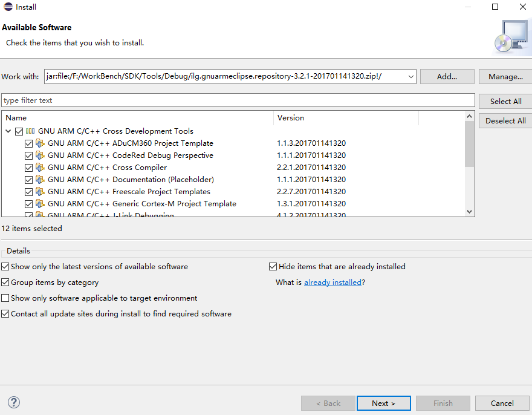532x415 pixels.
Task: Click the CodeRed Debug Perspective feature icon
Action: coord(40,155)
